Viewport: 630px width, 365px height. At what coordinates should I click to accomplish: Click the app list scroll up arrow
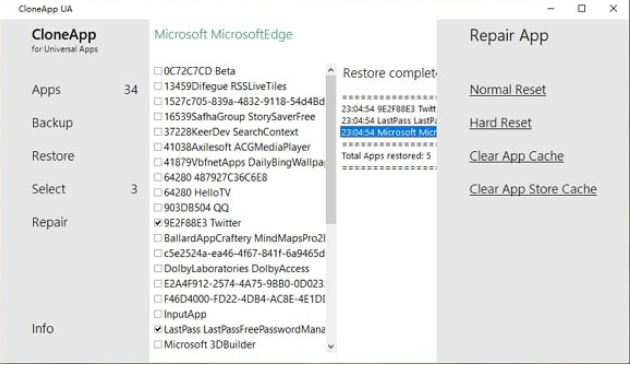(x=331, y=70)
